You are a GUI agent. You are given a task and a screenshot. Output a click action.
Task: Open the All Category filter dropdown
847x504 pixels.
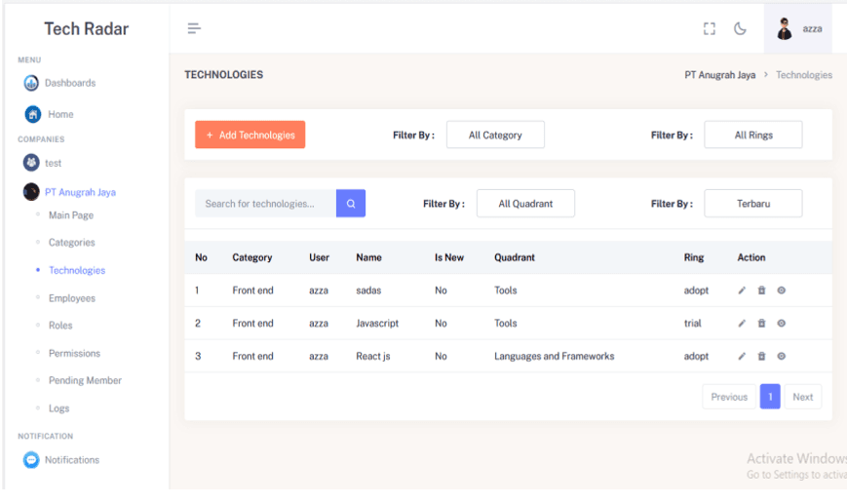(495, 135)
